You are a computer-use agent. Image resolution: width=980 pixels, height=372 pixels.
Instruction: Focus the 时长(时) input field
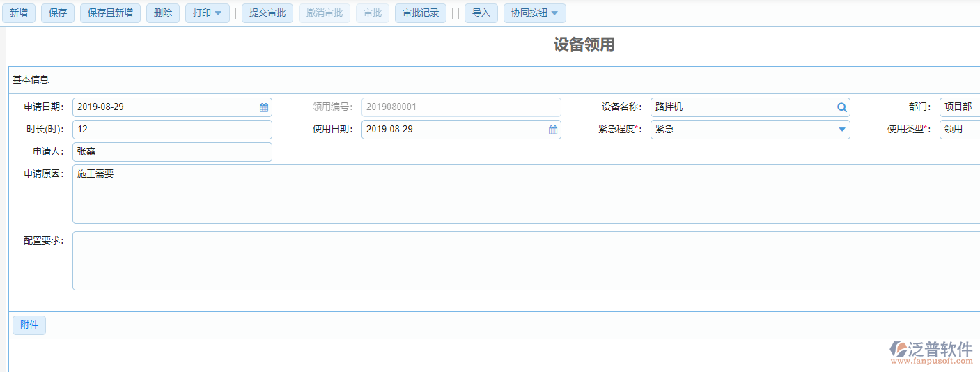tap(172, 130)
